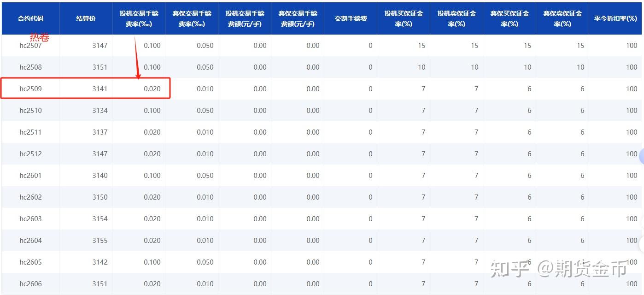
Task: Click hc2510 hedging buy margin 6
Action: (x=529, y=111)
